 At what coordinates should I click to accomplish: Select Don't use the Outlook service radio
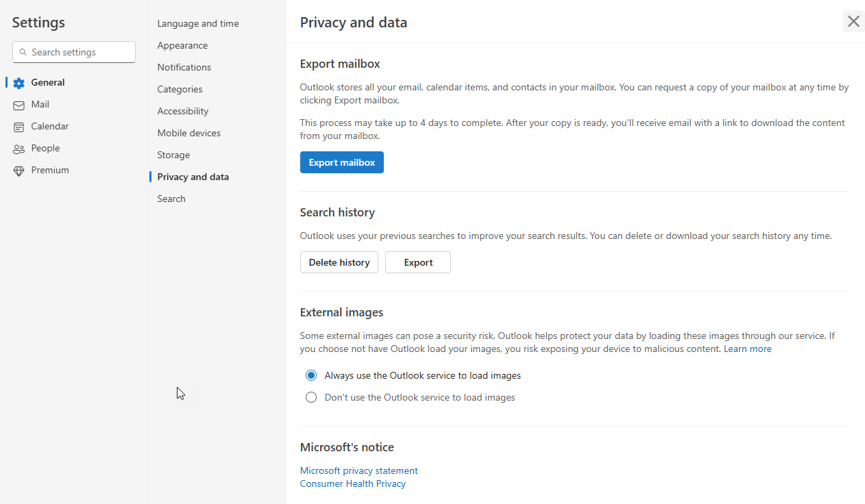[x=311, y=397]
